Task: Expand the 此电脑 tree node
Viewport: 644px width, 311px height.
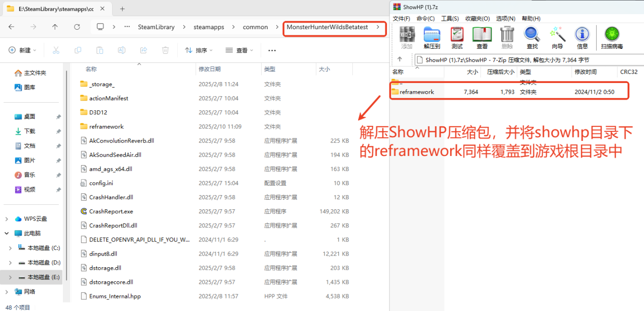Action: pos(8,234)
